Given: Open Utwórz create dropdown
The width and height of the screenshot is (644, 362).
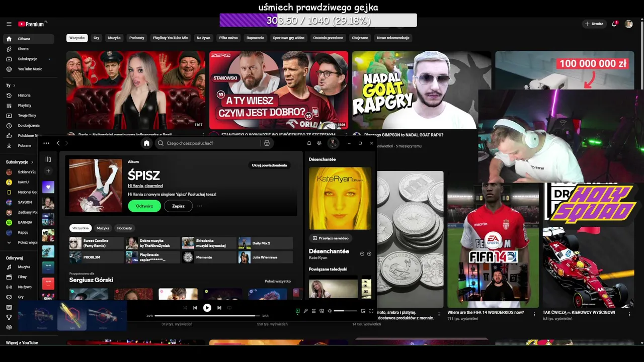Looking at the screenshot, I should [594, 24].
